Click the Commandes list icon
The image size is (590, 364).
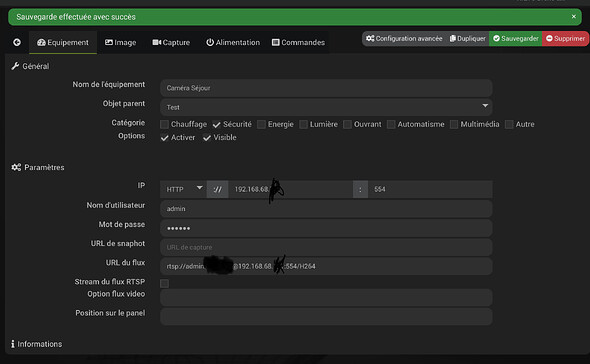[x=276, y=42]
